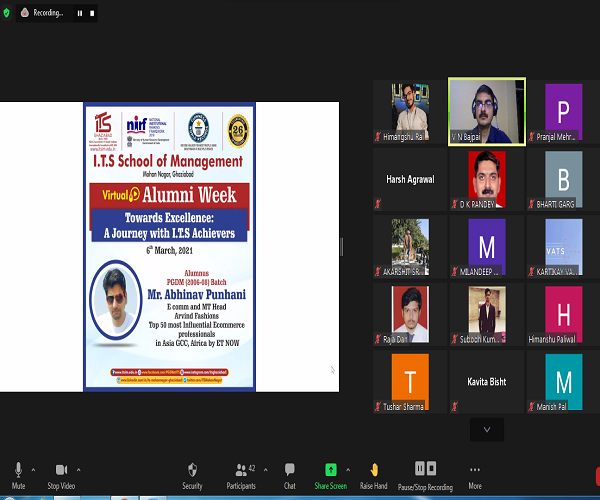Select Milandeep participant tile

[487, 247]
